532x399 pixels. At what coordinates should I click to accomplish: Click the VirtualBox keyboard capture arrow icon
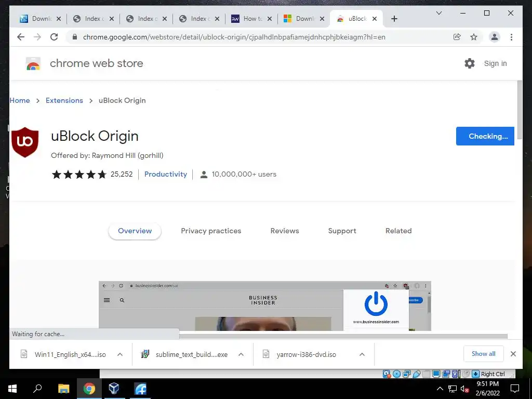click(x=475, y=374)
